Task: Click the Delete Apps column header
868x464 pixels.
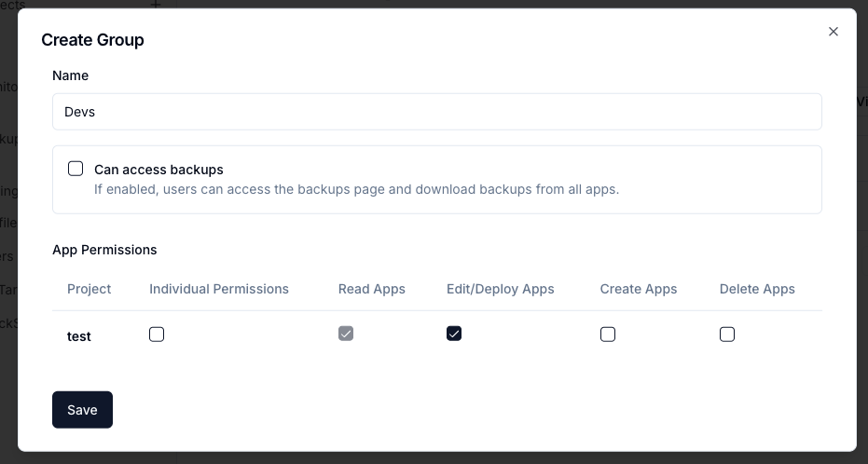Action: (757, 289)
